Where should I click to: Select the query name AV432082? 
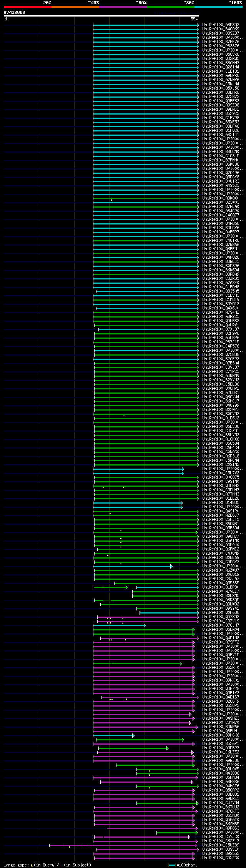(15, 12)
